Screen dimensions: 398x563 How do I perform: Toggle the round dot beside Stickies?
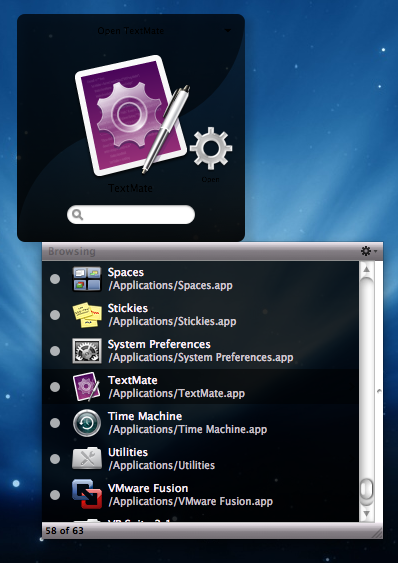coord(55,315)
